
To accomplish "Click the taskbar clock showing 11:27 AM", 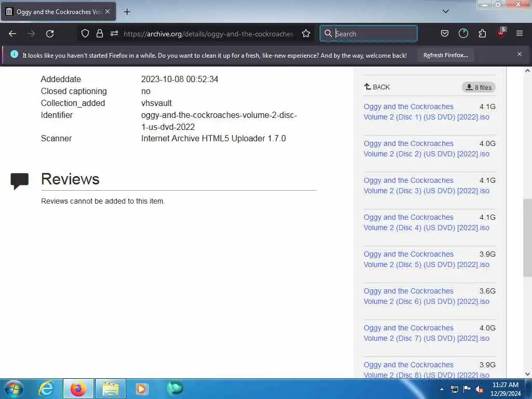I will (x=505, y=385).
